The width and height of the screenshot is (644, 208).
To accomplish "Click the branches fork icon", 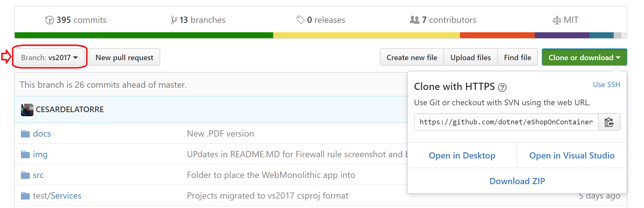I will (x=174, y=20).
